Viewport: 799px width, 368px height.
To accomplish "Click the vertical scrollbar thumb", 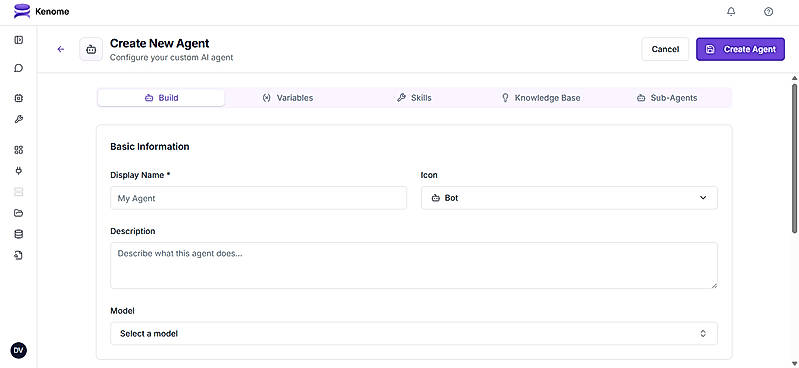I will coord(794,158).
